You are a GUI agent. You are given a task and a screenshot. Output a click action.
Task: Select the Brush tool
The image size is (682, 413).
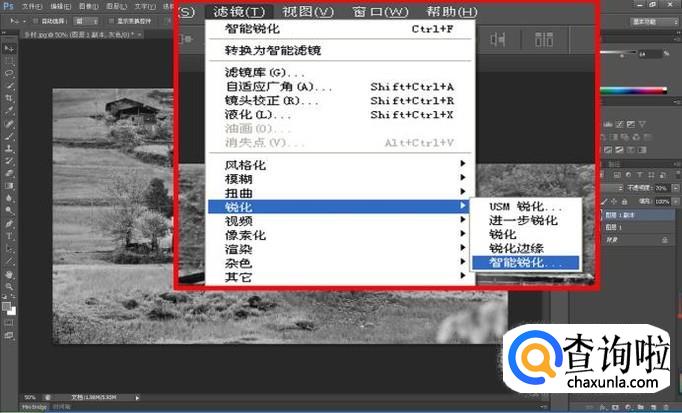(x=9, y=136)
